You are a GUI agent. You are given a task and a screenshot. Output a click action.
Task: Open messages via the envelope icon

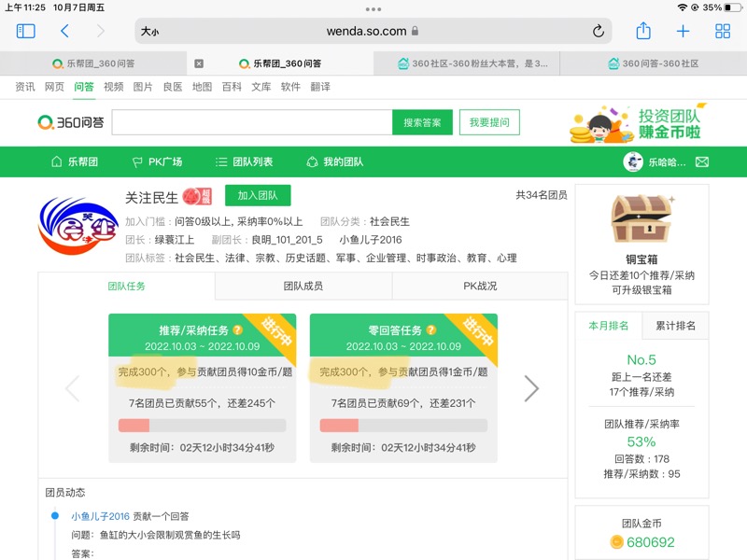[x=702, y=161]
